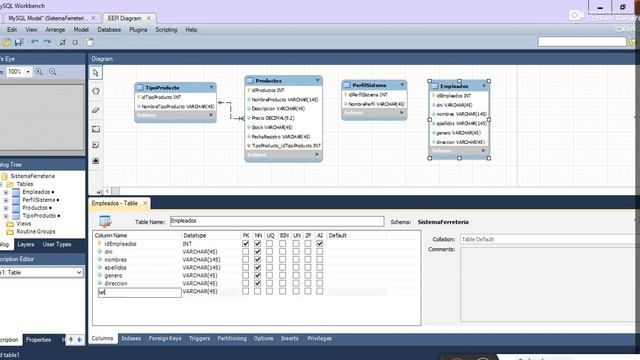Select the new note tool
Image resolution: width=640 pixels, height=360 pixels.
[x=96, y=145]
